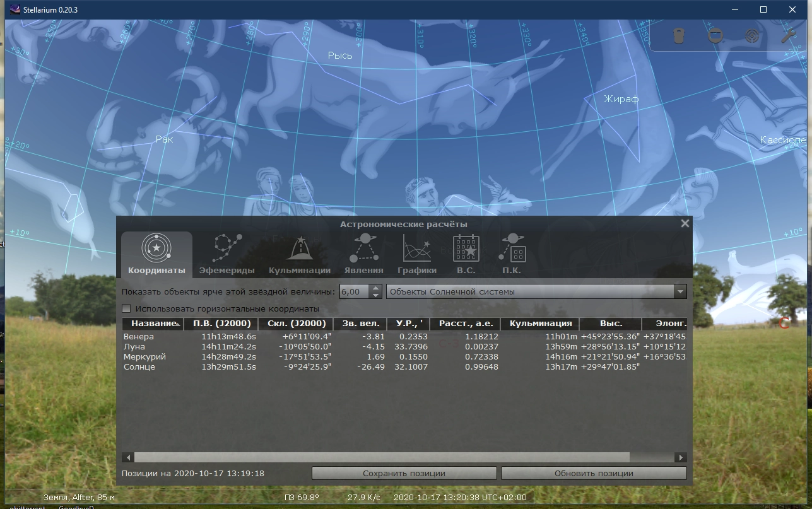812x509 pixels.
Task: Toggle the Telrad sight icon
Action: [751, 35]
